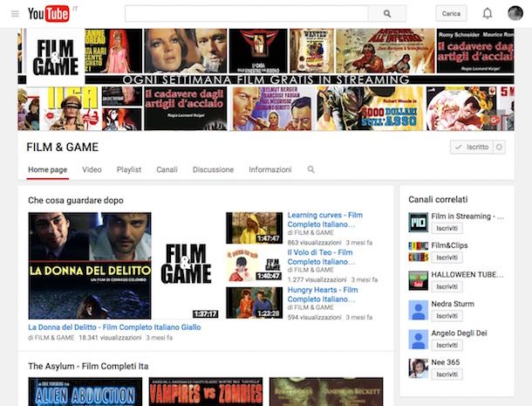
Task: Open the account avatar menu
Action: coord(515,13)
